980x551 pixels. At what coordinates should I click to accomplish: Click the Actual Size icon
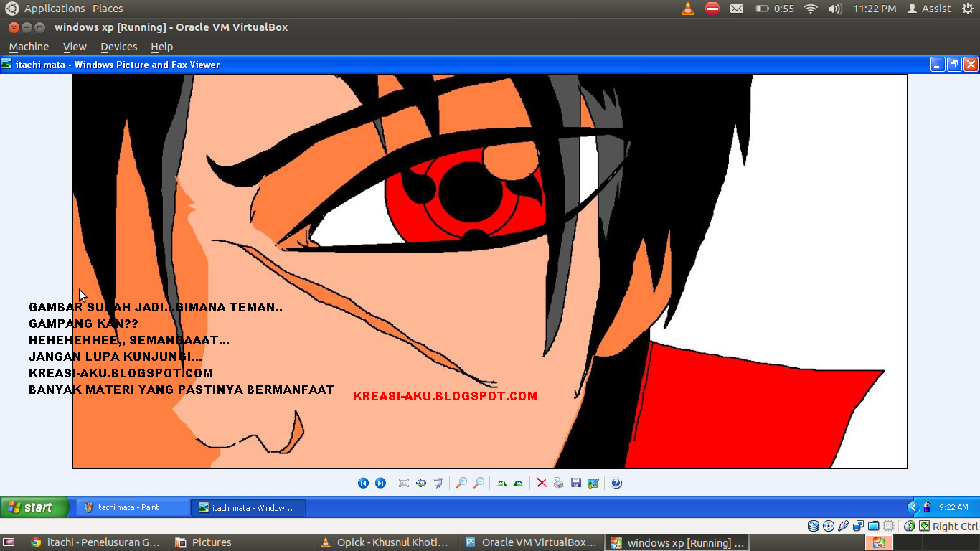[x=421, y=483]
